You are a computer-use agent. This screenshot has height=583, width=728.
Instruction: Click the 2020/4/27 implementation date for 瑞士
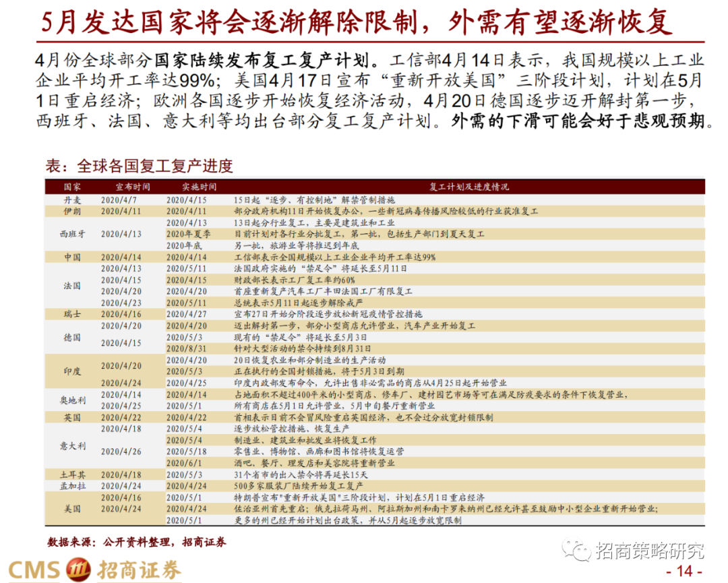(186, 314)
